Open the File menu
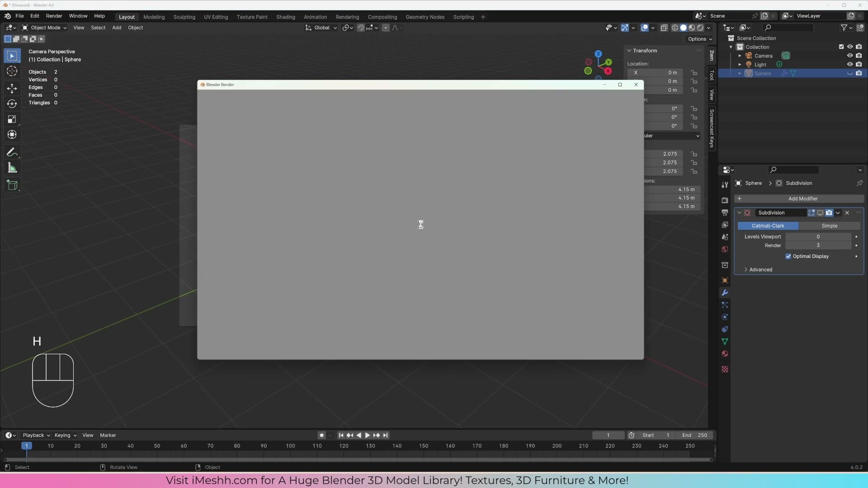This screenshot has height=488, width=868. tap(19, 16)
